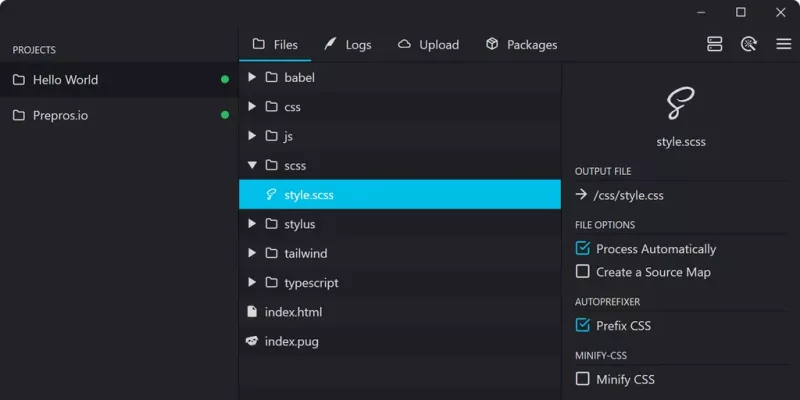Screen dimensions: 800x400
Task: Click the large Sass logo above style.scss
Action: click(x=680, y=103)
